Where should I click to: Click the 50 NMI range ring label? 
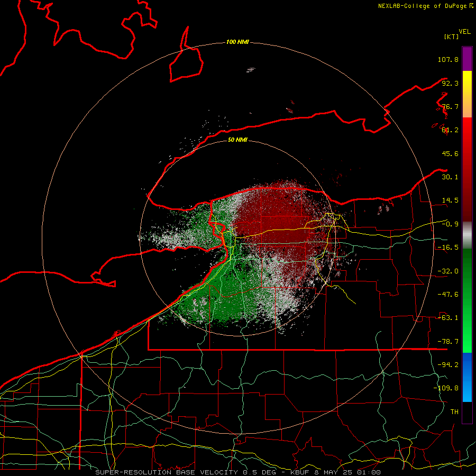(x=237, y=140)
